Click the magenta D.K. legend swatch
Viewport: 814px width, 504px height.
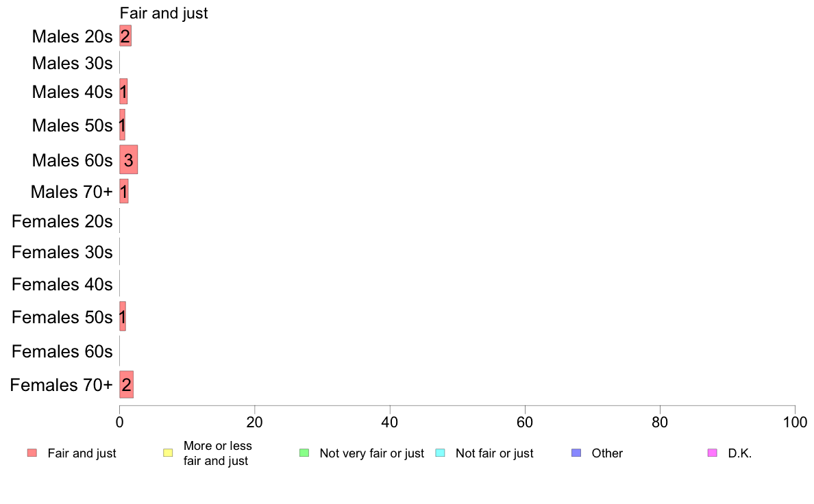pos(713,453)
